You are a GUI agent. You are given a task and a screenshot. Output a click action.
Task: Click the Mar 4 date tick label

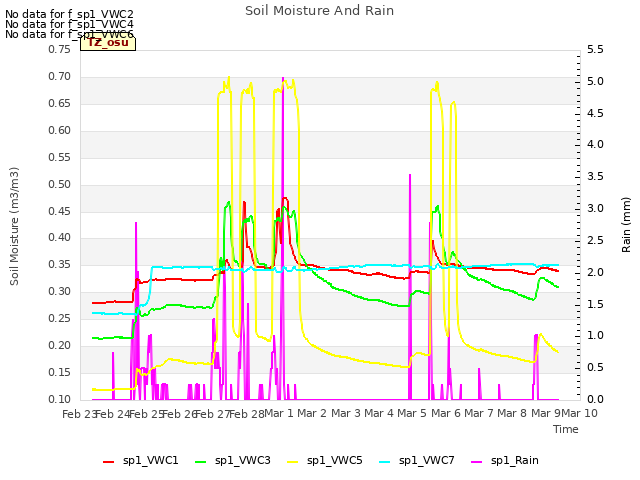click(x=379, y=413)
